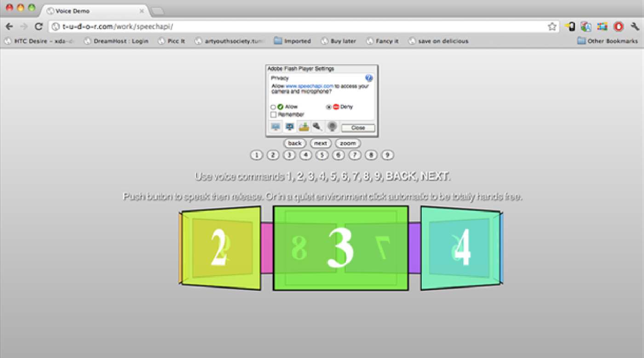Open the Imported bookmarks folder
Screen dimensions: 644x358
292,41
